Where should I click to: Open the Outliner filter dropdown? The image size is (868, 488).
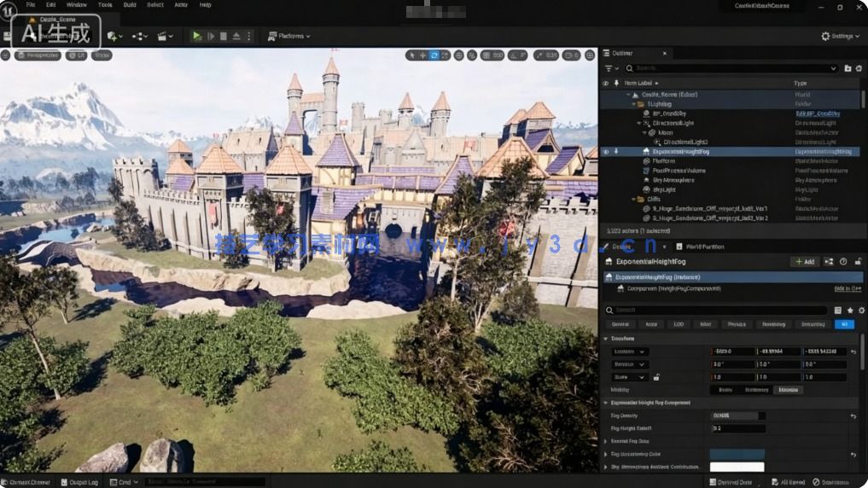point(611,68)
